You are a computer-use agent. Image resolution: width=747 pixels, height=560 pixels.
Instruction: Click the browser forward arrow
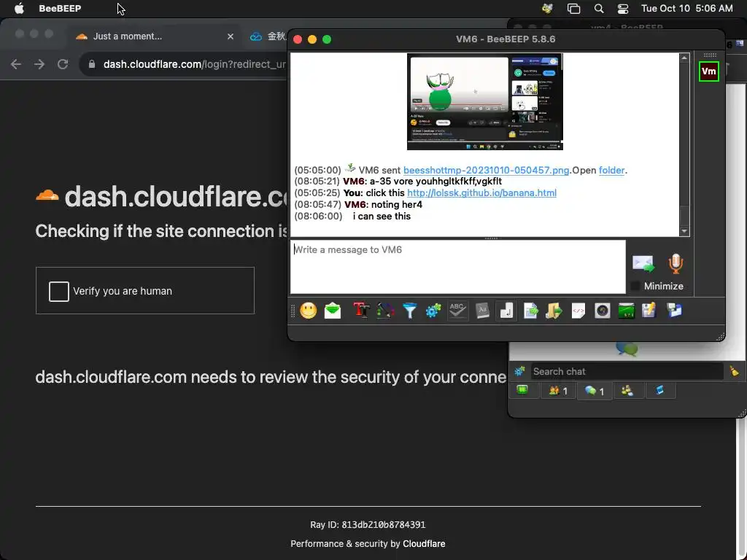(x=39, y=64)
